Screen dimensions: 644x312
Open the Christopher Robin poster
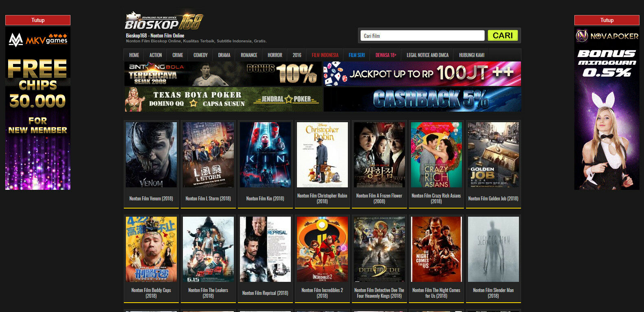pos(322,155)
